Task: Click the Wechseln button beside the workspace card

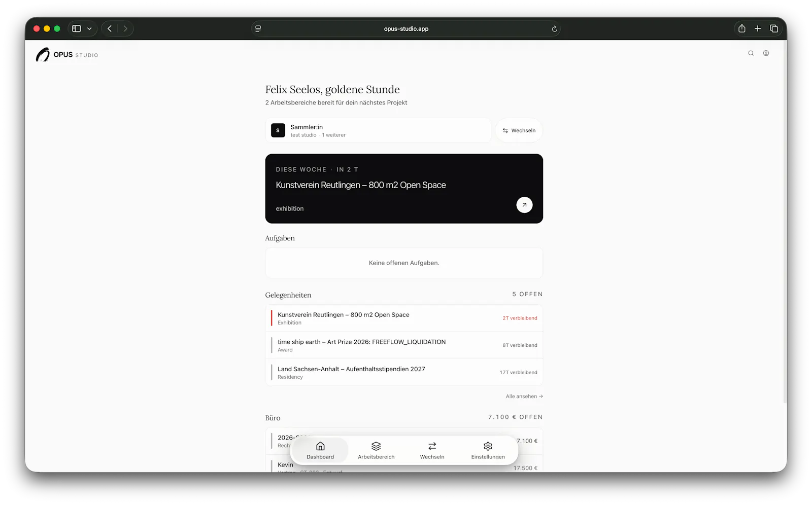Action: click(x=519, y=130)
